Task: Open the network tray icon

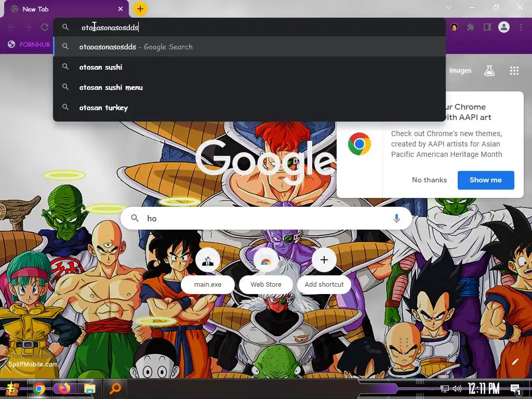Action: pyautogui.click(x=444, y=389)
